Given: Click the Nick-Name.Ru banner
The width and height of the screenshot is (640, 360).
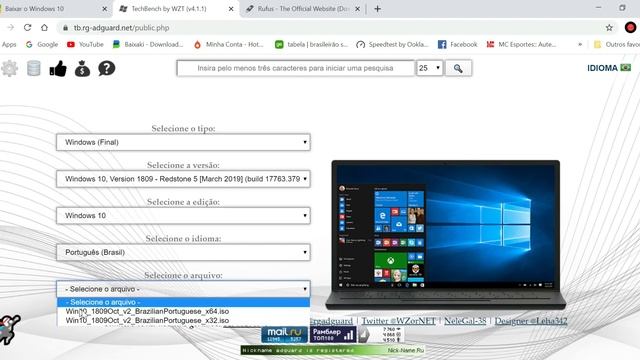Looking at the screenshot, I should coord(333,350).
